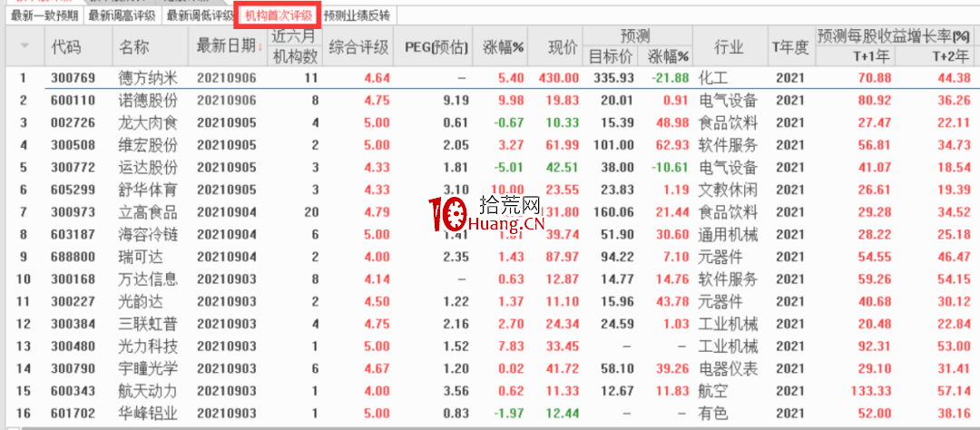Viewport: 980px width, 430px height.
Task: Select stock code 300790
Action: point(73,369)
